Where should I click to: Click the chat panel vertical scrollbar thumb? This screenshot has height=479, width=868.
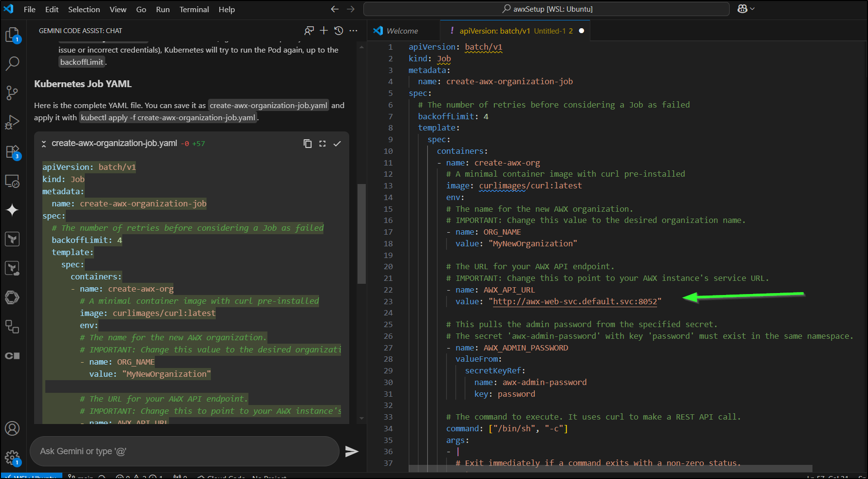tap(361, 234)
